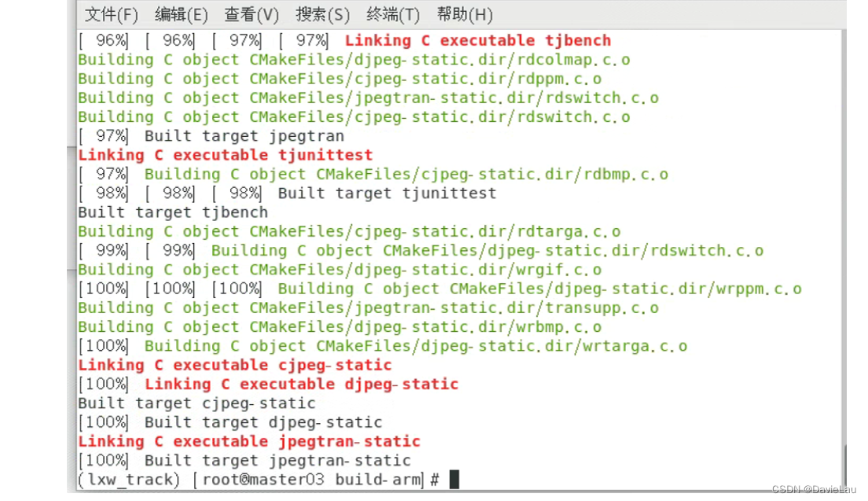The image size is (868, 501).
Task: Open the 查看(V) menu
Action: (251, 14)
